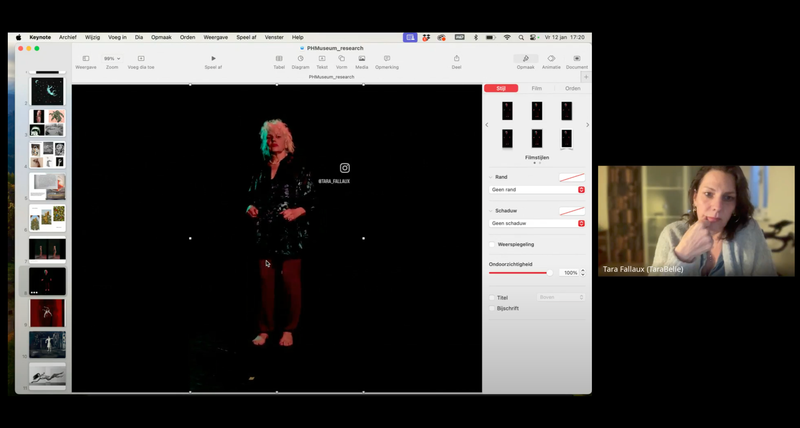The width and height of the screenshot is (800, 428).
Task: Open the Weergave menu in menu bar
Action: [x=216, y=37]
